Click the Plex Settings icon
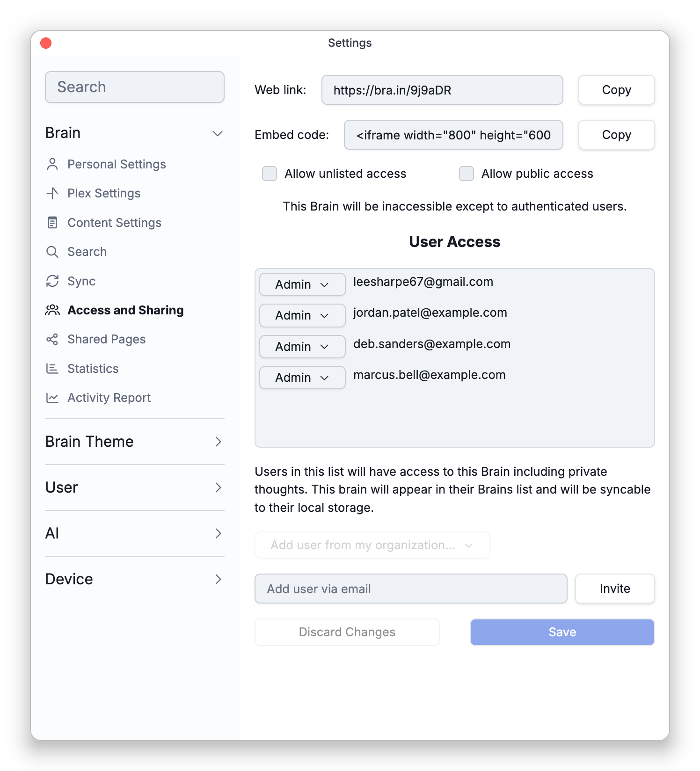The width and height of the screenshot is (700, 771). coord(52,193)
